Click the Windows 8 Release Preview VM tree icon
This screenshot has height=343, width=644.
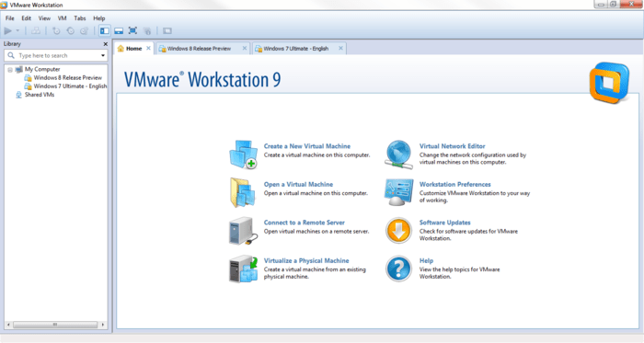pos(28,78)
